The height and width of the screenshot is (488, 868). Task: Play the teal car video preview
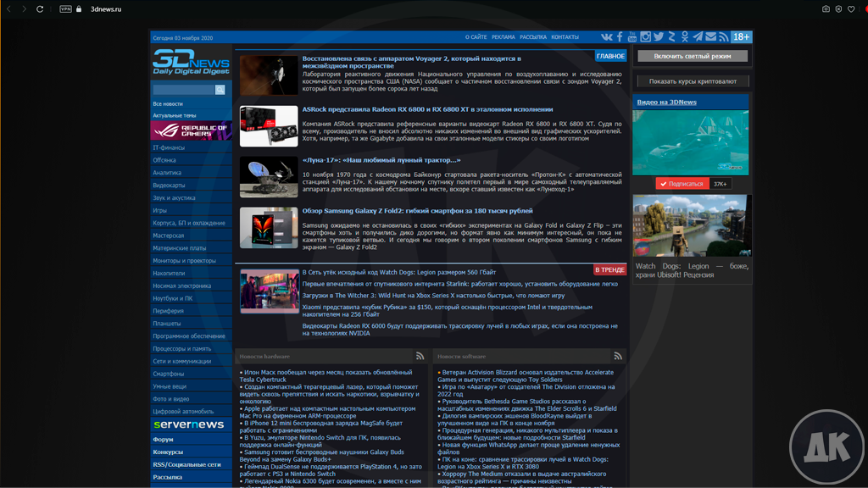coord(690,142)
